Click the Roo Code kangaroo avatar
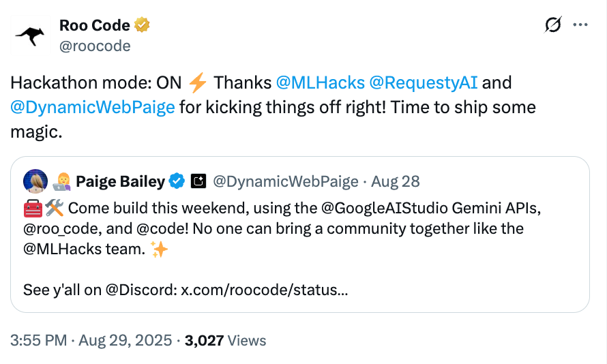607x364 pixels. point(30,35)
